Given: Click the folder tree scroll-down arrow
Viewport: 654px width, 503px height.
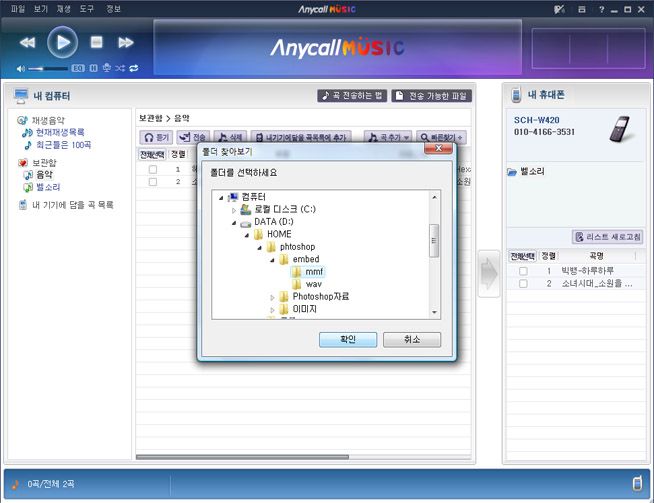Looking at the screenshot, I should click(434, 312).
